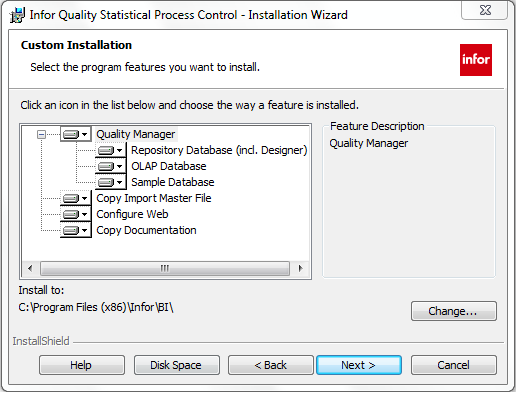Select the Copy Documentation tree item
The width and height of the screenshot is (516, 395).
[x=146, y=230]
